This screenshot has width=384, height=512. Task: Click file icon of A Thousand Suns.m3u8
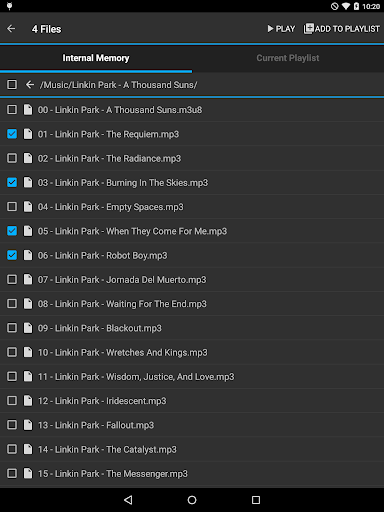click(x=28, y=110)
